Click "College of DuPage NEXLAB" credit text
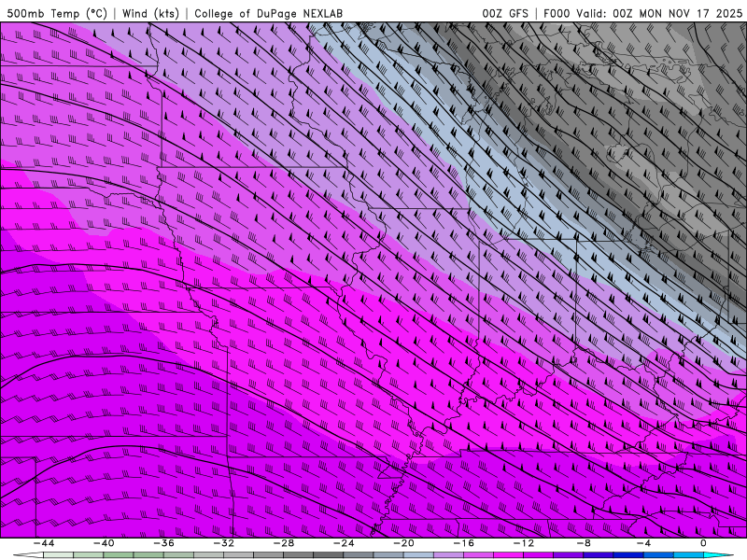Image resolution: width=747 pixels, height=560 pixels. (268, 13)
